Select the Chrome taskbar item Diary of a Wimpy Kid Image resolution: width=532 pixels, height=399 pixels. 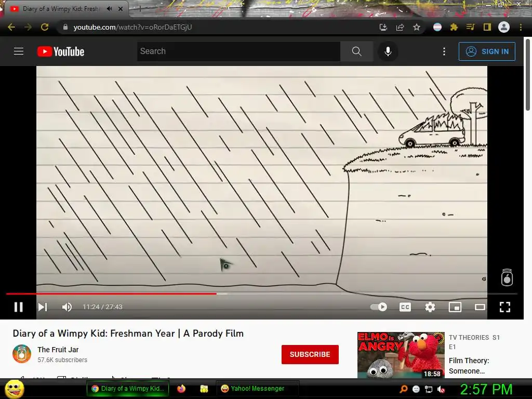(x=128, y=389)
